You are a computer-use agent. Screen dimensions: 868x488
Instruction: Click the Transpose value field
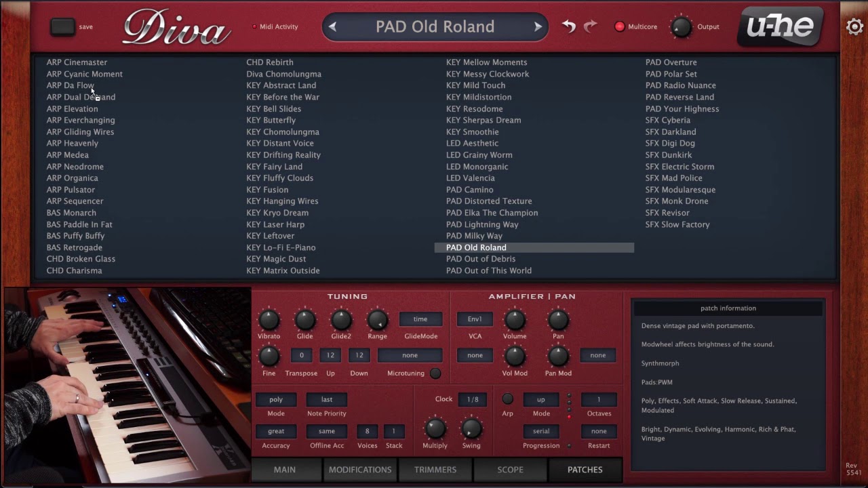301,355
